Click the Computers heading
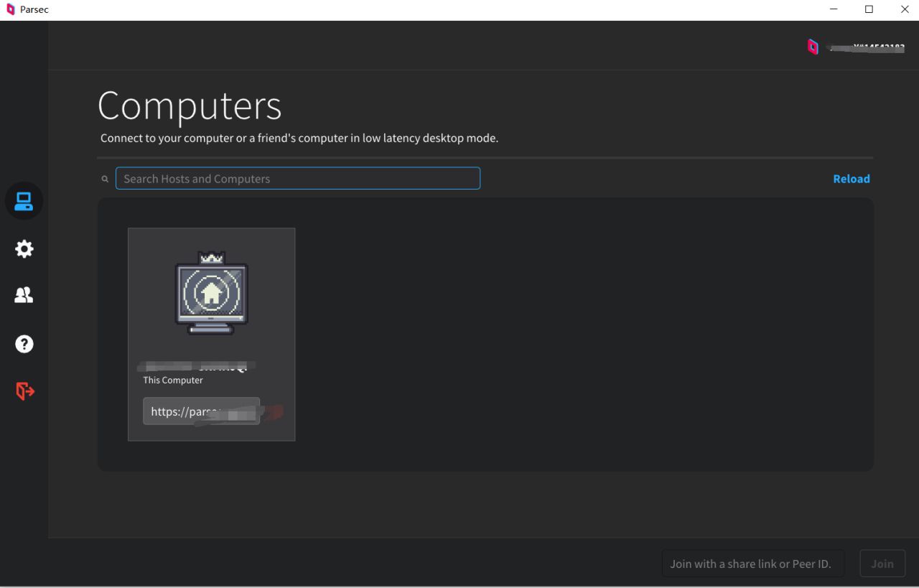 click(x=190, y=106)
